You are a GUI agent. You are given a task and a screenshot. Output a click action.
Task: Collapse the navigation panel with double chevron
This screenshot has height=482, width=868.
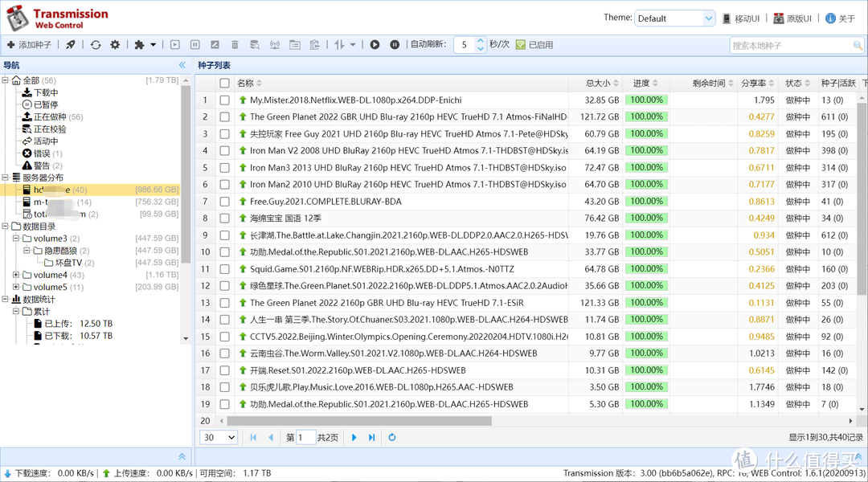click(182, 65)
